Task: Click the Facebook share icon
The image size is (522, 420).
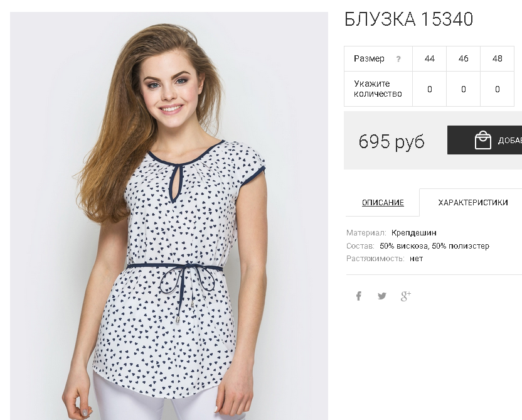Action: coord(358,296)
